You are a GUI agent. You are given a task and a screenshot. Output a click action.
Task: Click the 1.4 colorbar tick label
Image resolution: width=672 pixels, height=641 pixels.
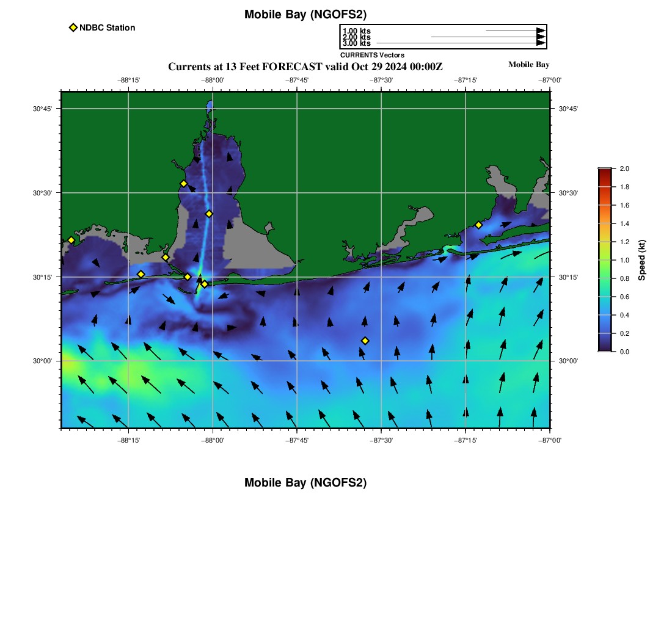[624, 223]
